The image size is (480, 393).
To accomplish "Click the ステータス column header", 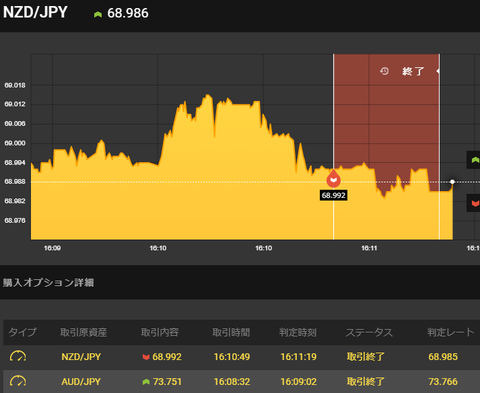I will (369, 332).
